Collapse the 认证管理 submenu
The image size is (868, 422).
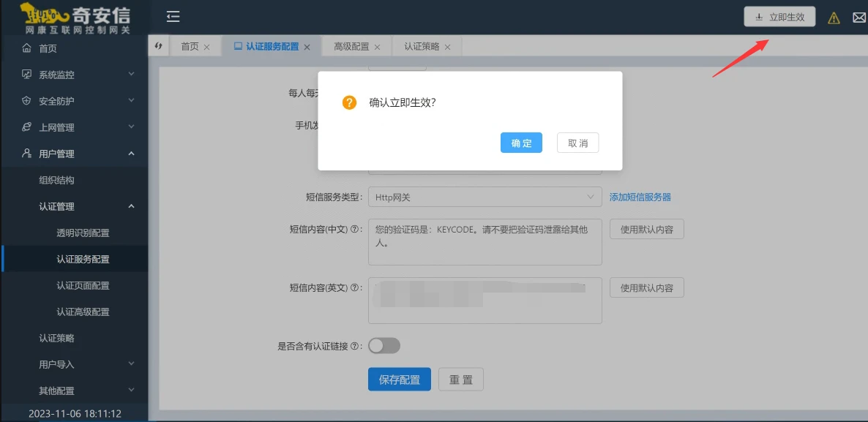131,206
